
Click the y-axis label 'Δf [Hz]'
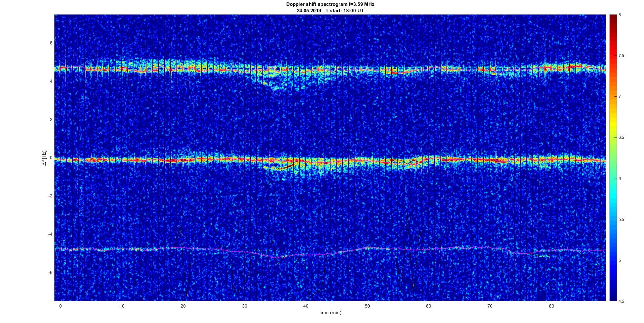(x=44, y=158)
